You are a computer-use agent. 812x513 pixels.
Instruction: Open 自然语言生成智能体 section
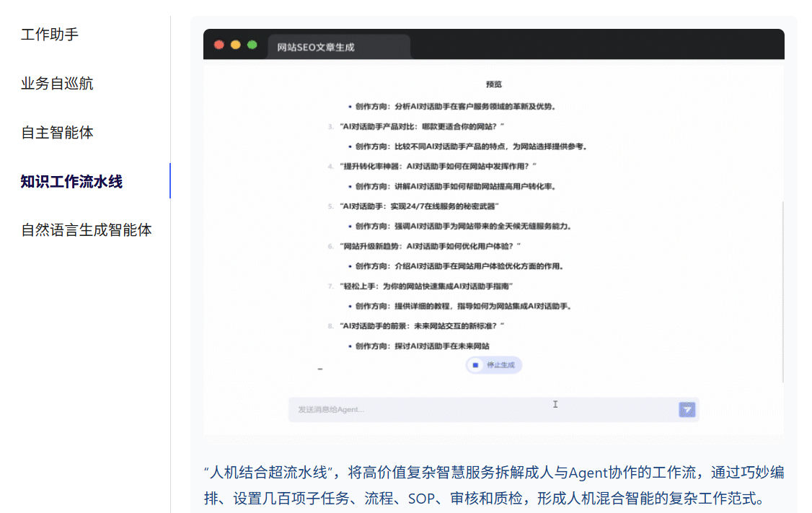pyautogui.click(x=87, y=231)
